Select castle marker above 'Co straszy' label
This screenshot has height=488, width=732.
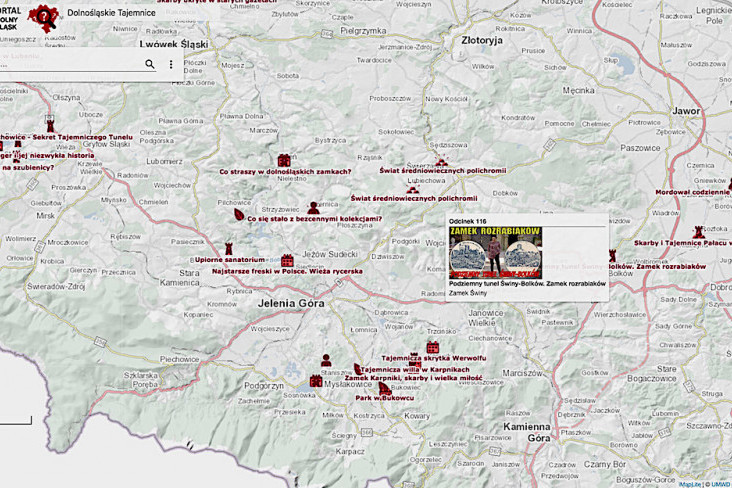point(285,159)
